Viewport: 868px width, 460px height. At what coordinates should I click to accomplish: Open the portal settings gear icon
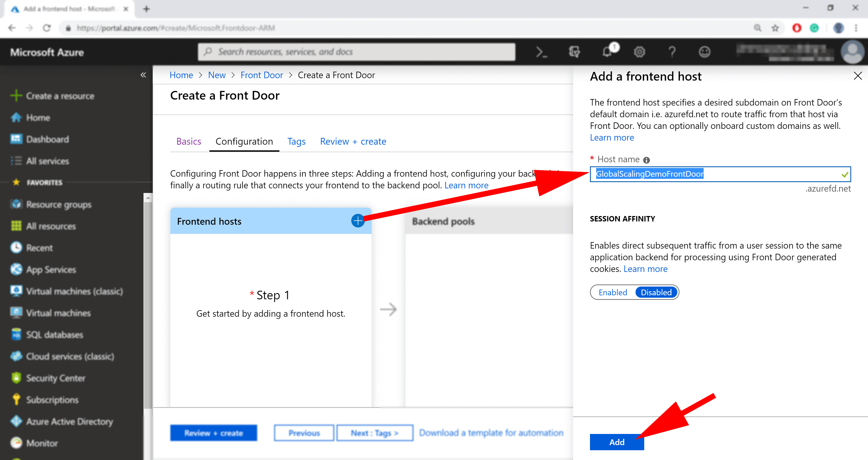click(639, 52)
